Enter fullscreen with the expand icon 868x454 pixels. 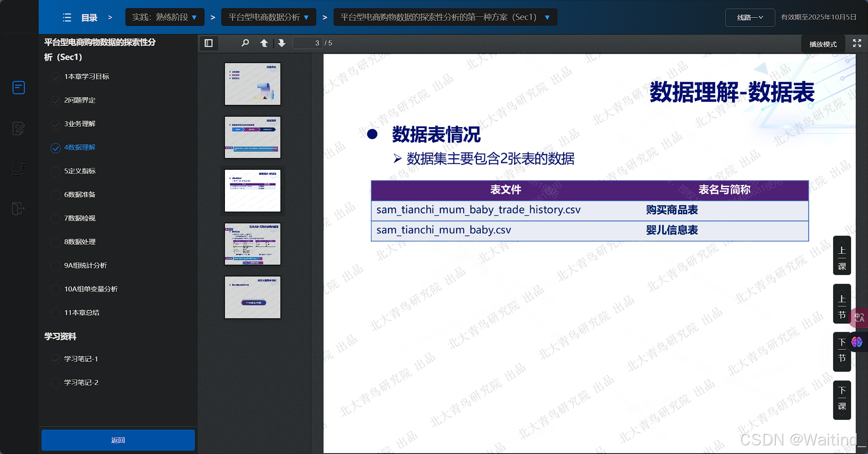(x=857, y=43)
